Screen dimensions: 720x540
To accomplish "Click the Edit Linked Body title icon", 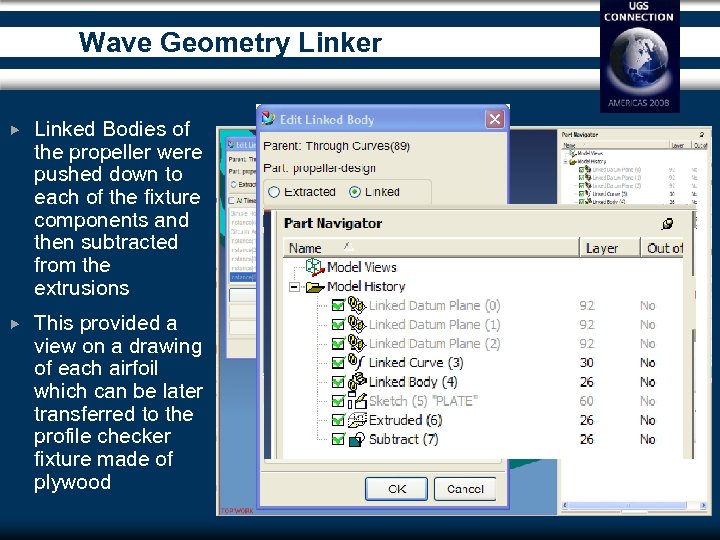I will pyautogui.click(x=269, y=118).
